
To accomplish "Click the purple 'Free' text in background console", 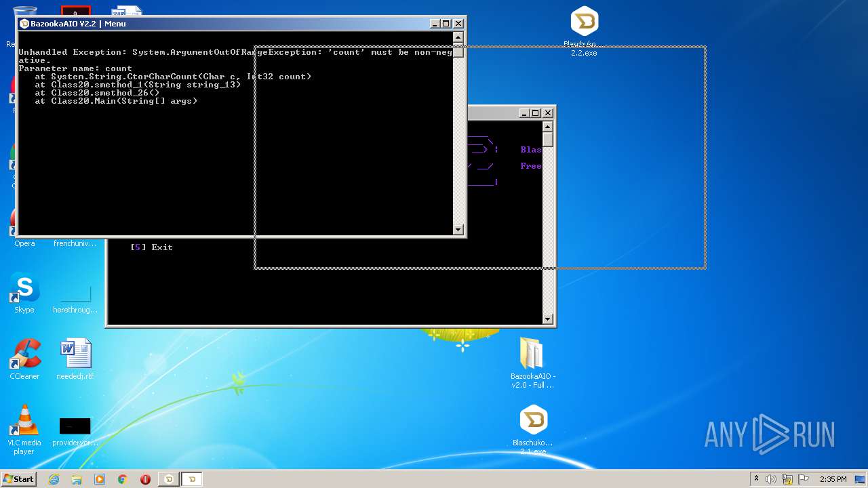I will pos(531,166).
